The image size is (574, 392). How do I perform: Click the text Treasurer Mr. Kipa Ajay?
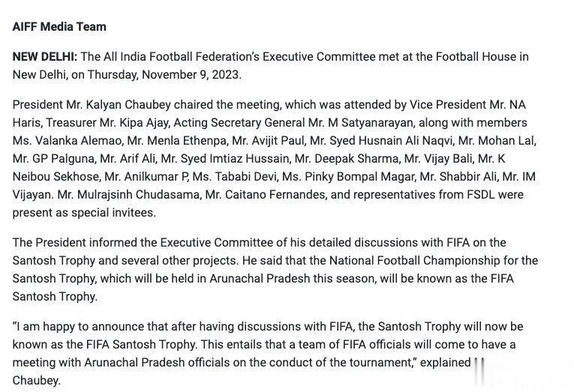pos(107,122)
